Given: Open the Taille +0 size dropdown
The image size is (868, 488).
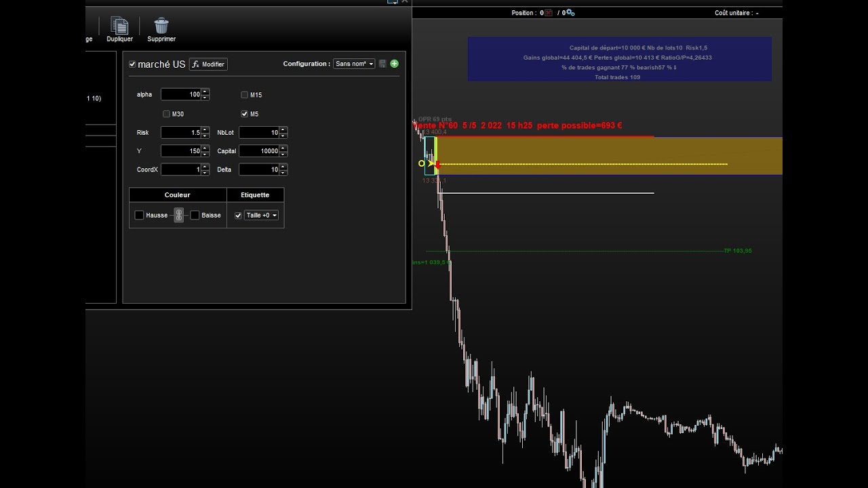Looking at the screenshot, I should [x=260, y=216].
